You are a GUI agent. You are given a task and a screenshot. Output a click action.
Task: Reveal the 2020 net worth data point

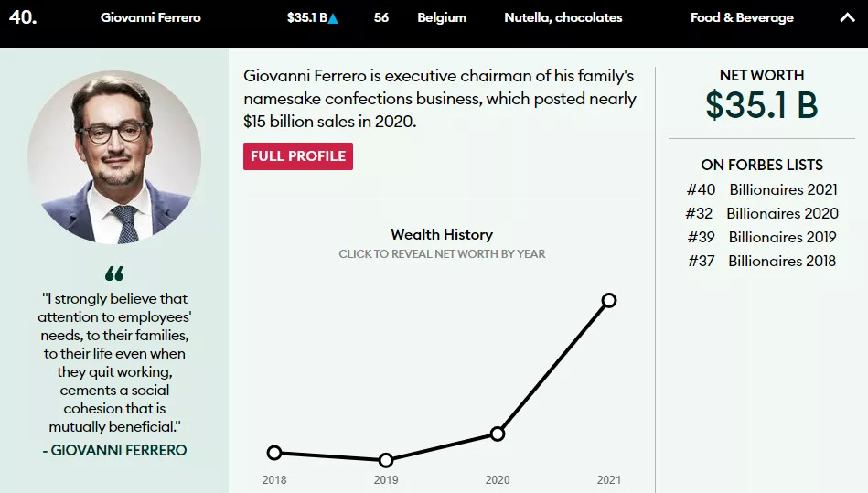[498, 434]
